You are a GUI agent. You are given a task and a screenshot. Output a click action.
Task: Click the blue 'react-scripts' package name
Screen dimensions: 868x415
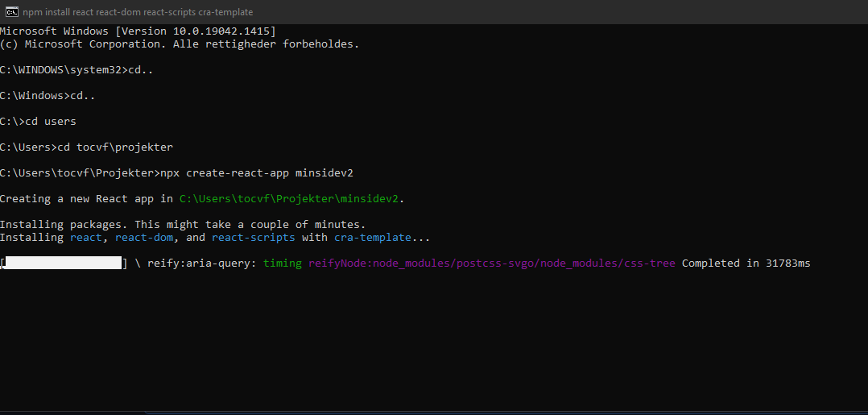[x=253, y=237]
